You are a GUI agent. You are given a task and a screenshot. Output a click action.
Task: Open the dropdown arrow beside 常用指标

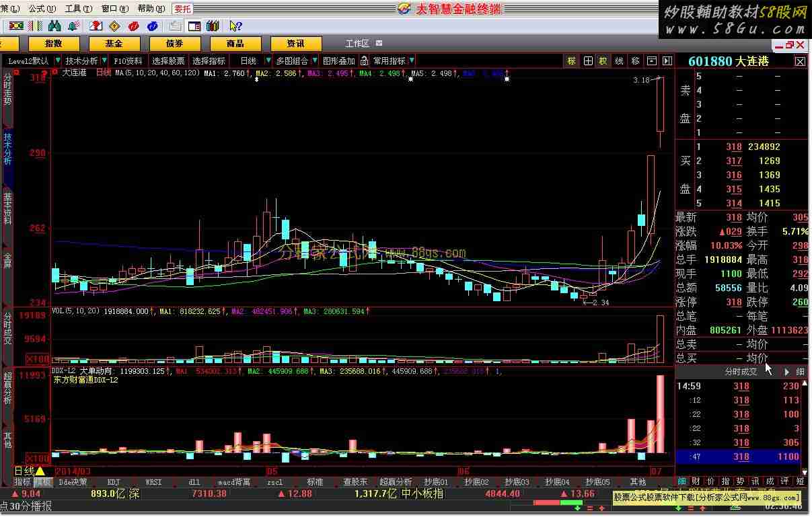[412, 61]
